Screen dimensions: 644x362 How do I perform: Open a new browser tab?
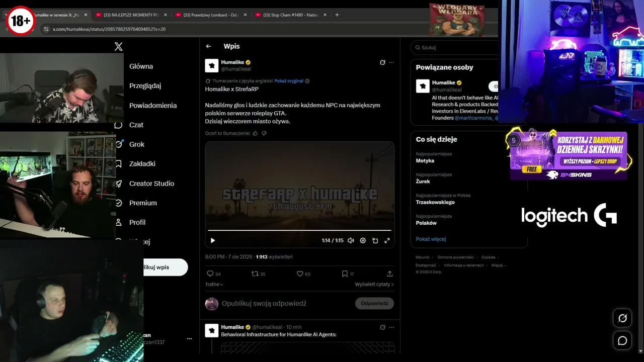tap(337, 15)
